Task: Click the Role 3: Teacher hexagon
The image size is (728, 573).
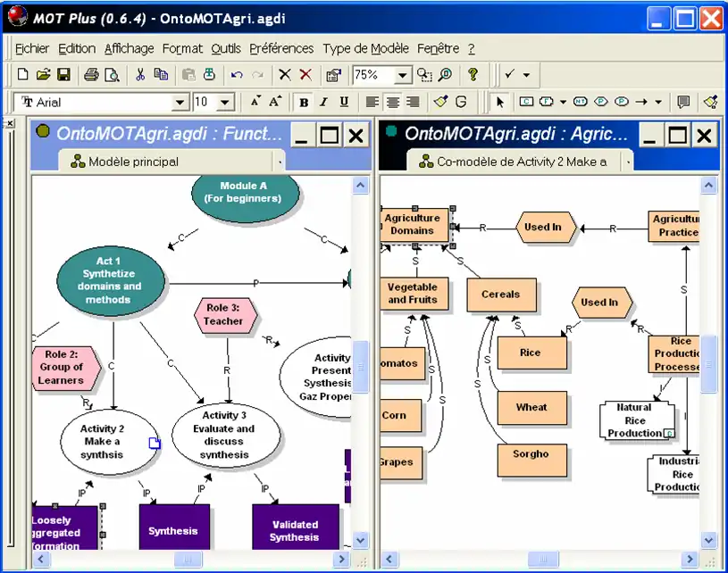Action: (223, 314)
